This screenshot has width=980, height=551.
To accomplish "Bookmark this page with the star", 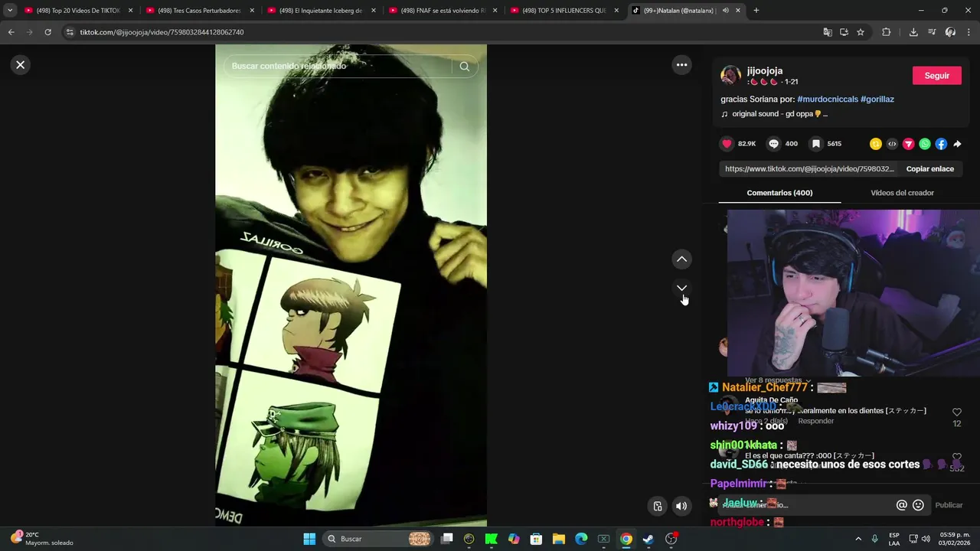I will 861,32.
